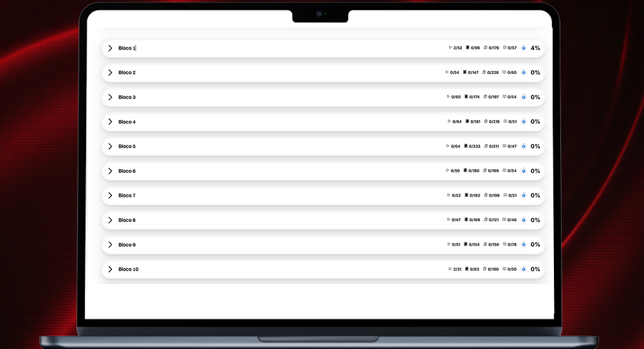Click the cards icon beside 0/100 in Bloco 10
644x349 pixels.
click(x=484, y=269)
